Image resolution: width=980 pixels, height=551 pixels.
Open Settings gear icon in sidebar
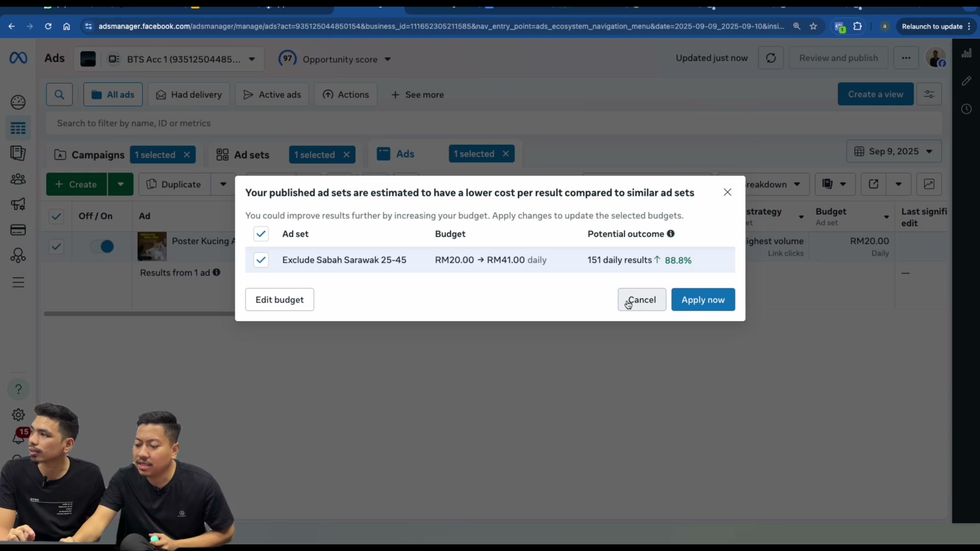[18, 415]
